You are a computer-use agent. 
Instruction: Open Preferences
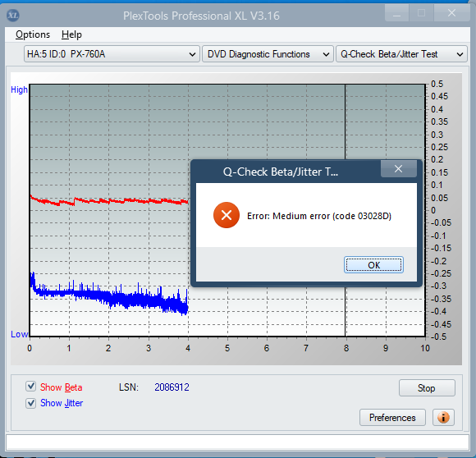coord(392,418)
